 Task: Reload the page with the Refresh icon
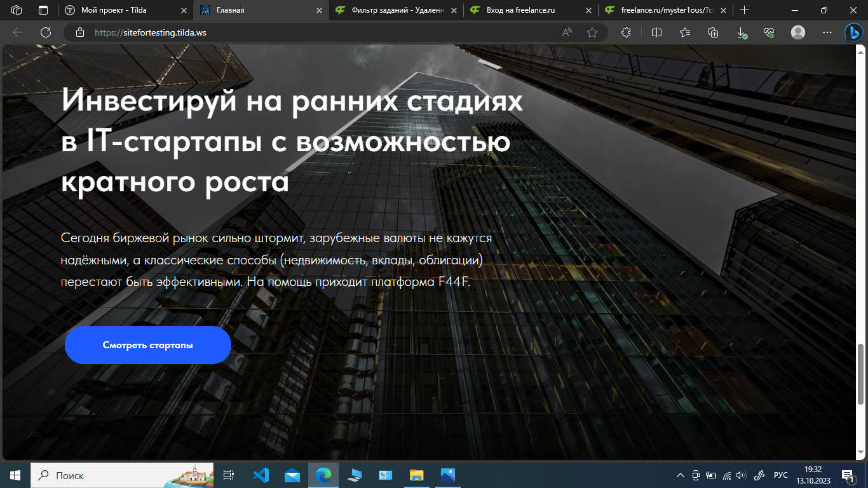[45, 32]
